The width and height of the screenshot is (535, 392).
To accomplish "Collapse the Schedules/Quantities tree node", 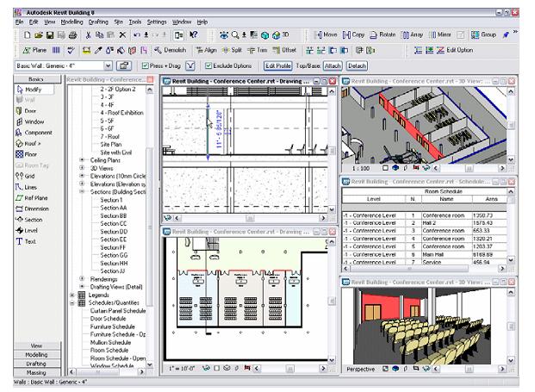I will tap(71, 302).
